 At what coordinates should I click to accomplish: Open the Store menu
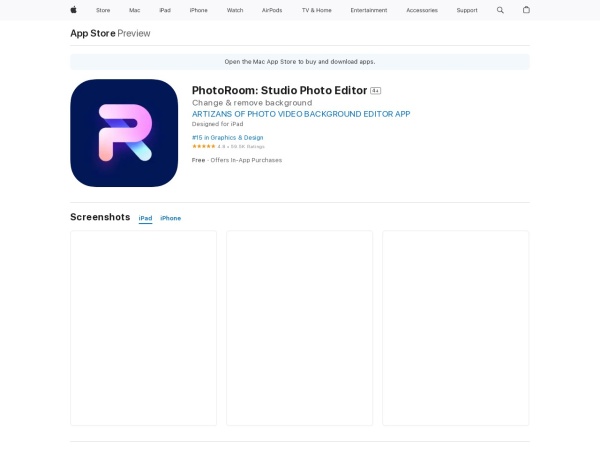click(x=103, y=10)
